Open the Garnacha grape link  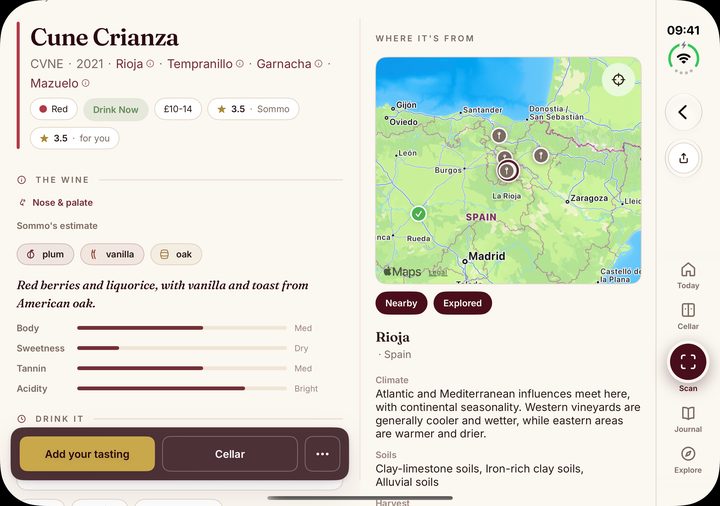pos(284,64)
